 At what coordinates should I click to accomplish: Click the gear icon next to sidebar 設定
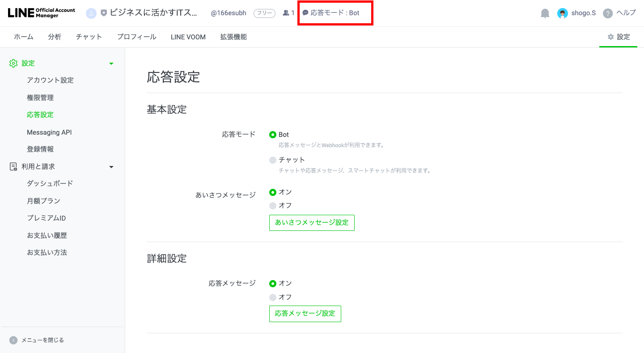[x=13, y=63]
